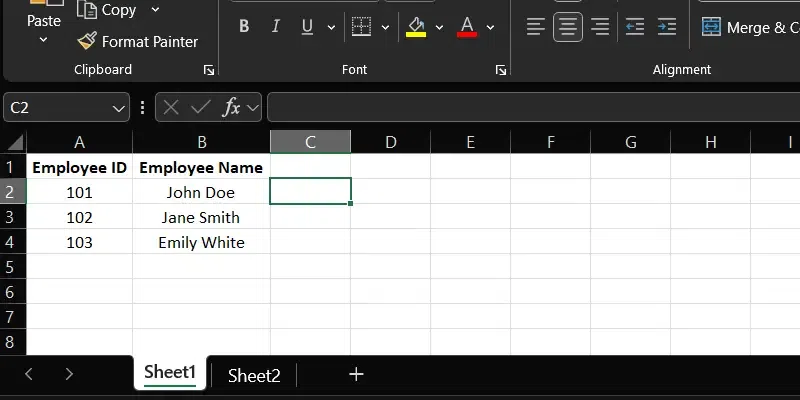Select cell containing 102
This screenshot has height=400, width=800.
(80, 217)
